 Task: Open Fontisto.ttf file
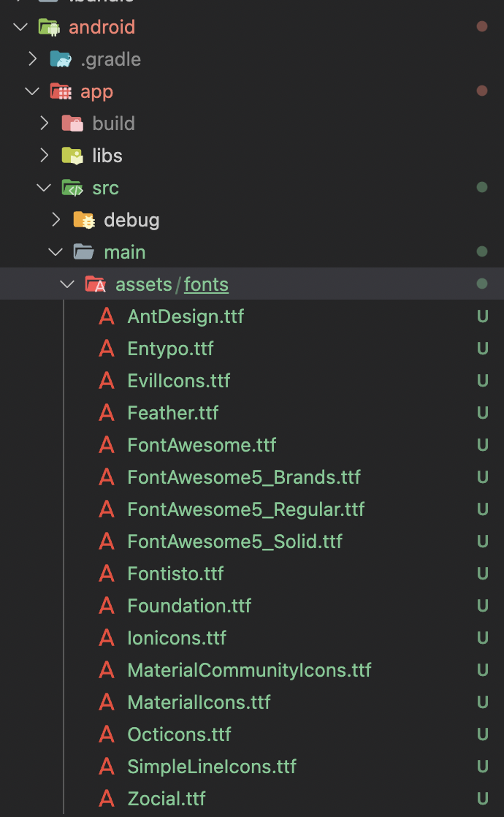[175, 574]
